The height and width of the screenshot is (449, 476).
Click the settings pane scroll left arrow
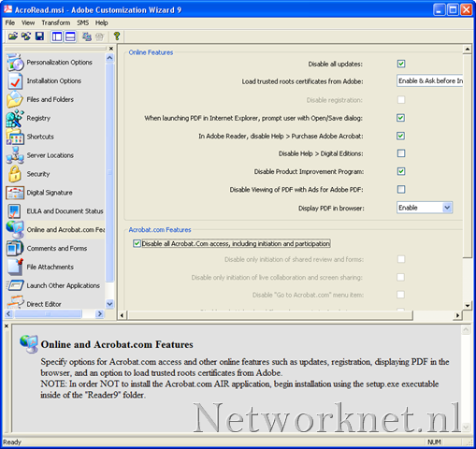click(x=122, y=315)
